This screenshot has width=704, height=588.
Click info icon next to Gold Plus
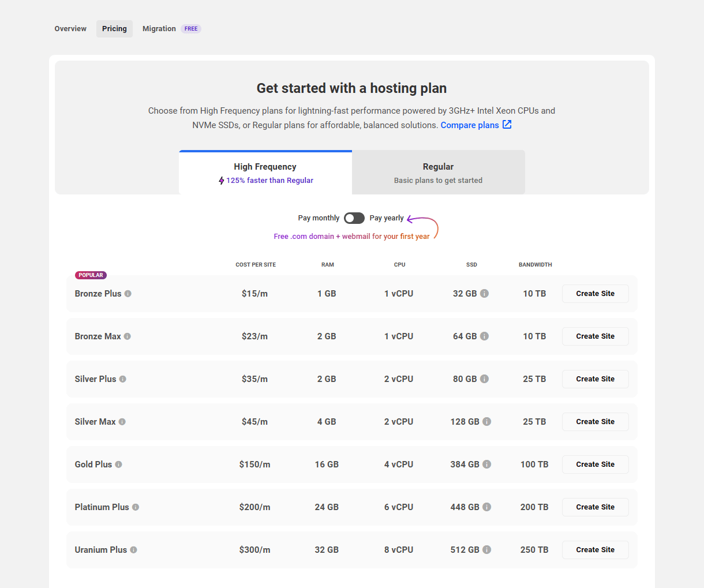pos(118,465)
